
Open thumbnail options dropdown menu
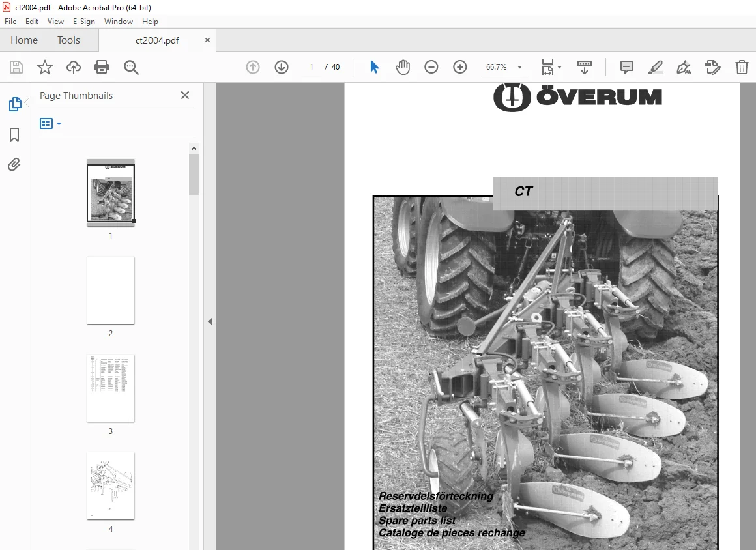(51, 124)
